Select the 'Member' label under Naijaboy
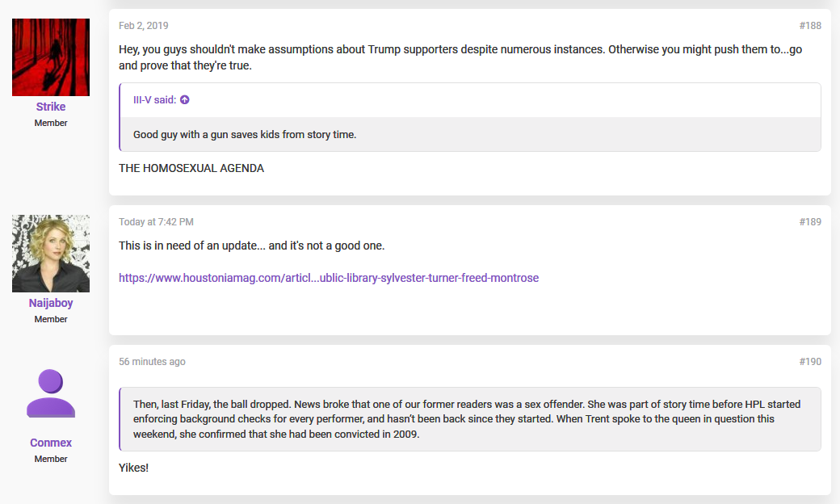840x504 pixels. 51,319
